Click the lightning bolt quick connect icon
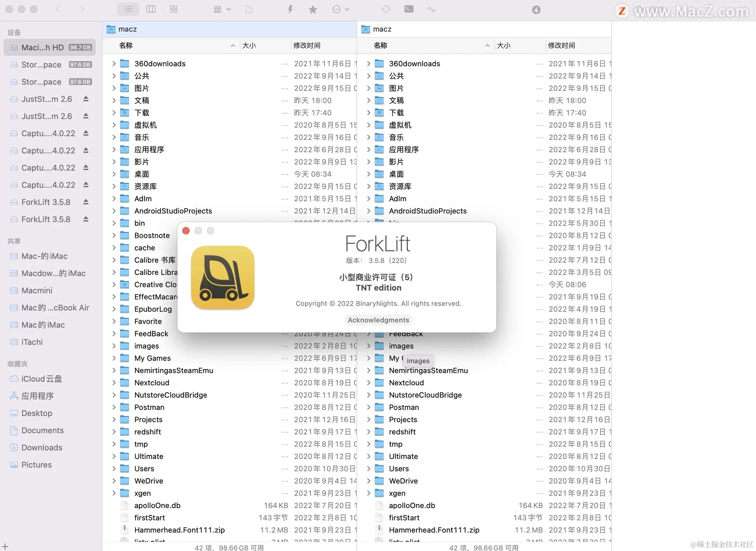The image size is (756, 551). pyautogui.click(x=290, y=9)
